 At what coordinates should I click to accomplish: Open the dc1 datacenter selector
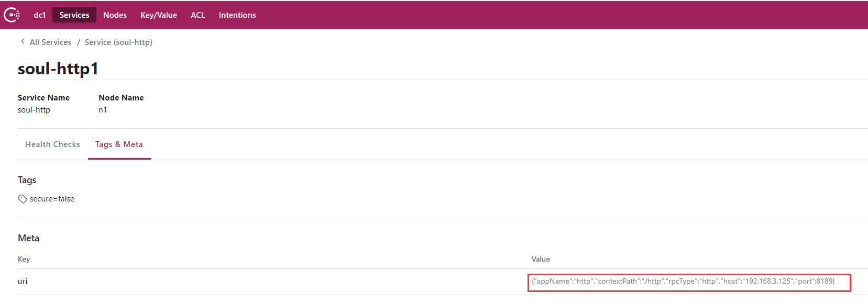pyautogui.click(x=40, y=15)
